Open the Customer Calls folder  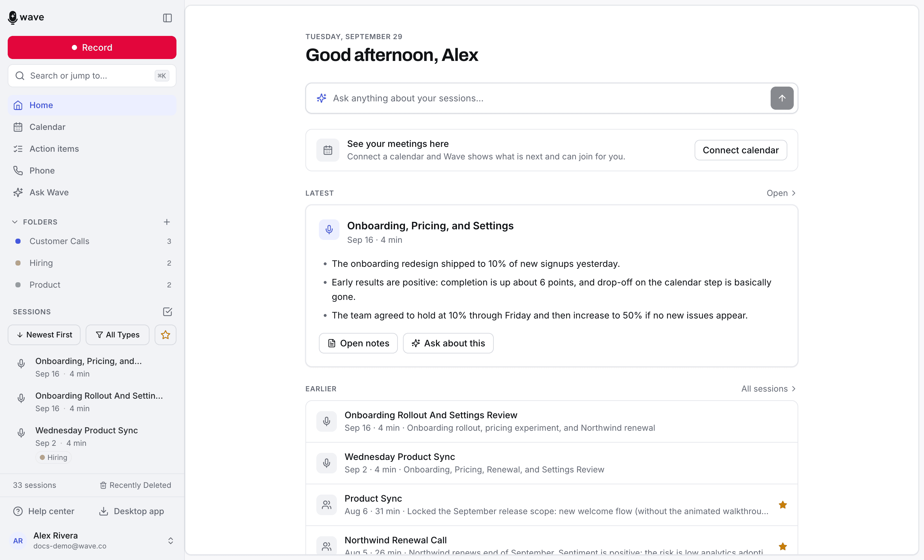coord(92,241)
